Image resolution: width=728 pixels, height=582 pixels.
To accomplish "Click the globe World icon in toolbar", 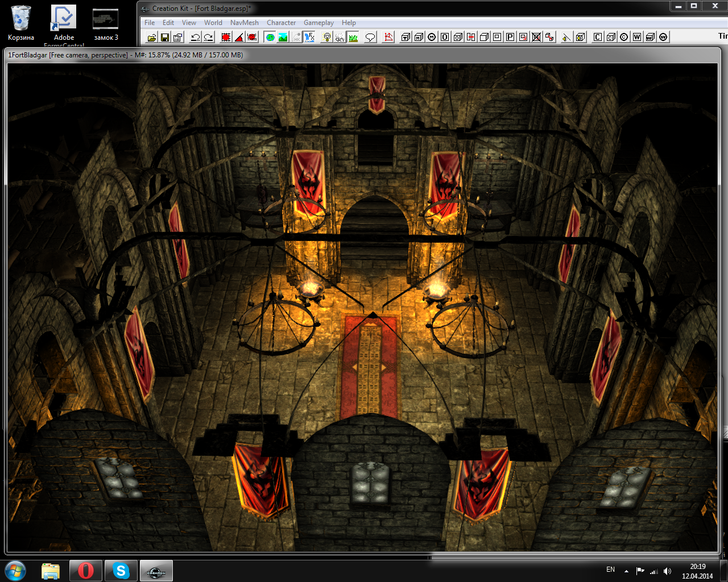I will click(x=270, y=37).
